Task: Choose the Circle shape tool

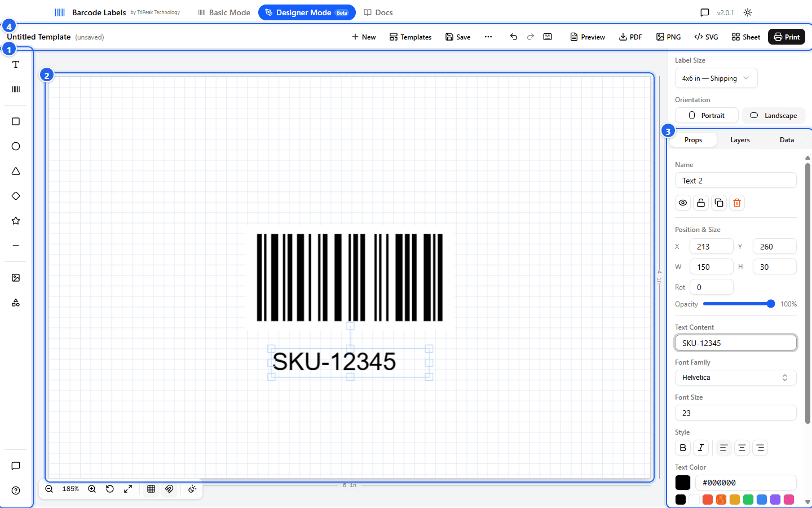Action: [x=16, y=146]
